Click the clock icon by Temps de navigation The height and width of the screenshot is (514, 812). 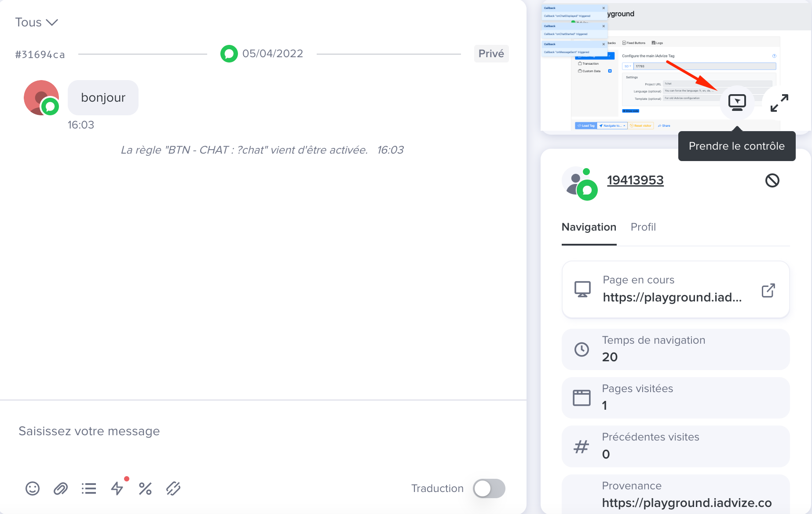(582, 349)
